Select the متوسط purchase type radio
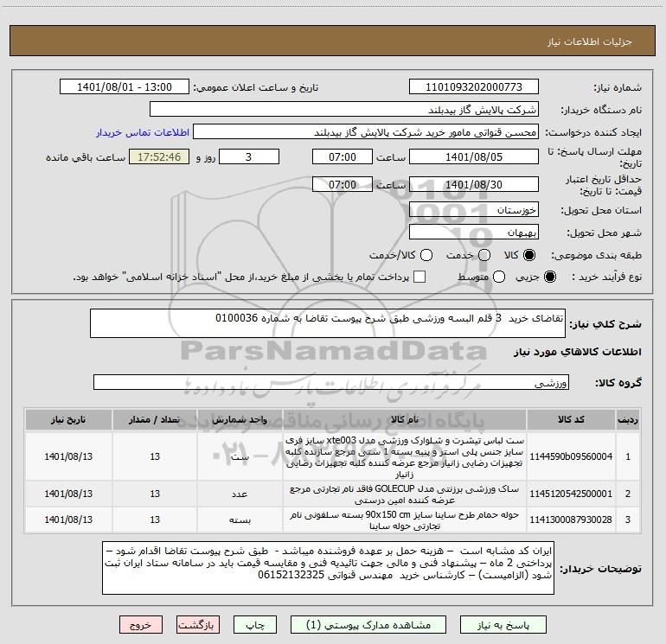 [x=499, y=277]
